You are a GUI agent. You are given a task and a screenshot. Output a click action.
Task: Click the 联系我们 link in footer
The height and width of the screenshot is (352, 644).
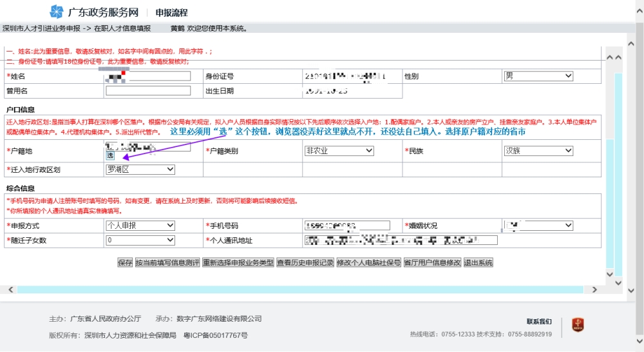tap(539, 322)
